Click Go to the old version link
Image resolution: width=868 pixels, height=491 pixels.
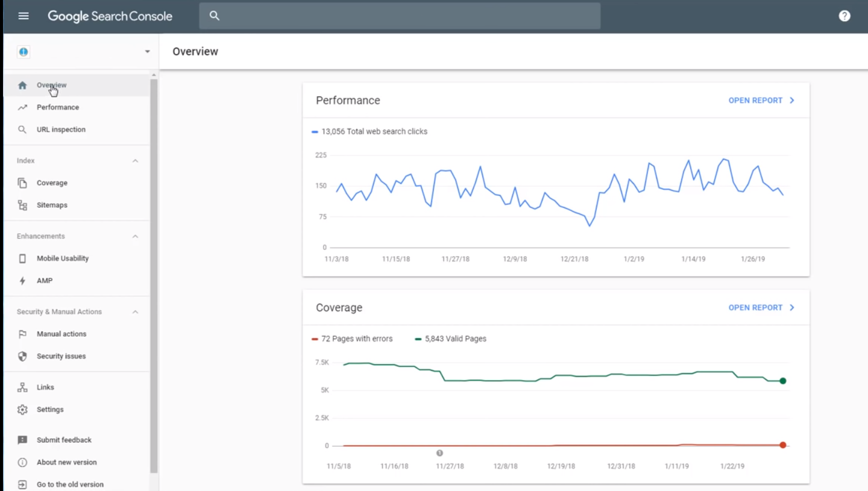(x=70, y=484)
